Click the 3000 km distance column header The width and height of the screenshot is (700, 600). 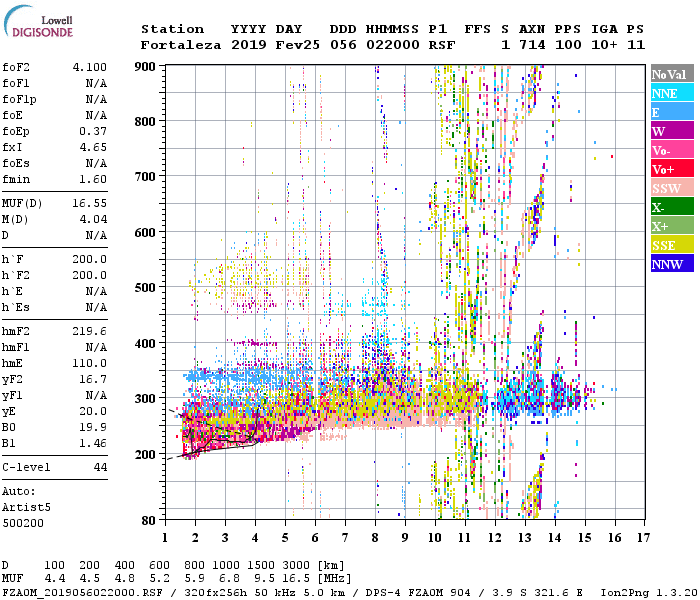(x=296, y=565)
